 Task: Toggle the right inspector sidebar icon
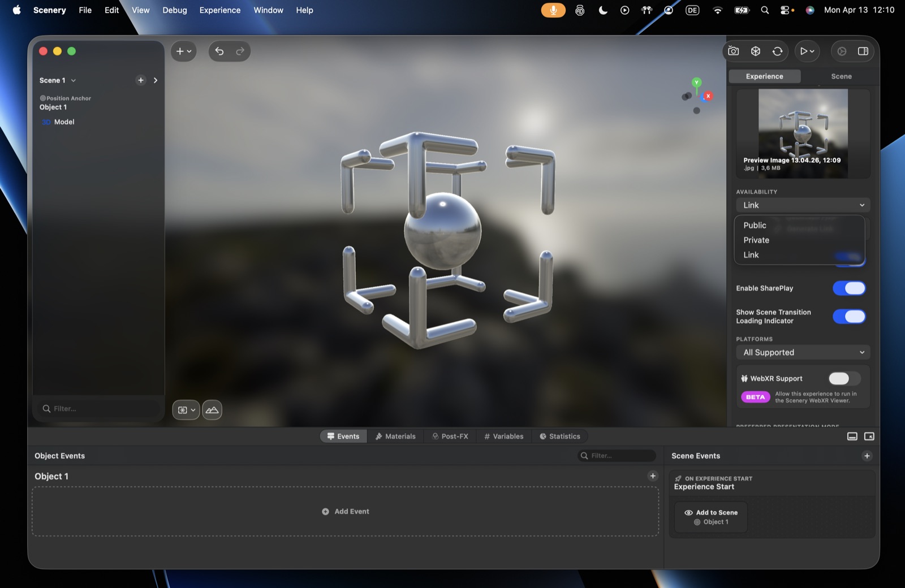863,51
